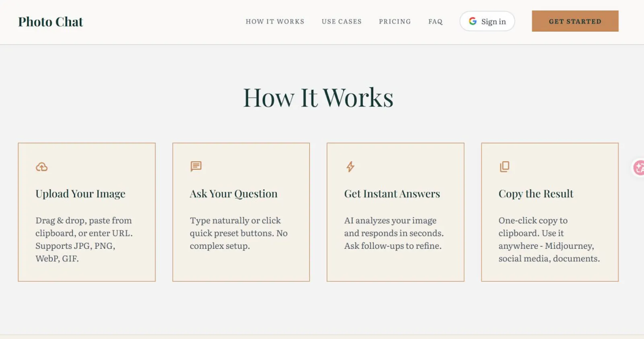Click the Google logo in Sign in button
This screenshot has width=644, height=339.
point(473,21)
